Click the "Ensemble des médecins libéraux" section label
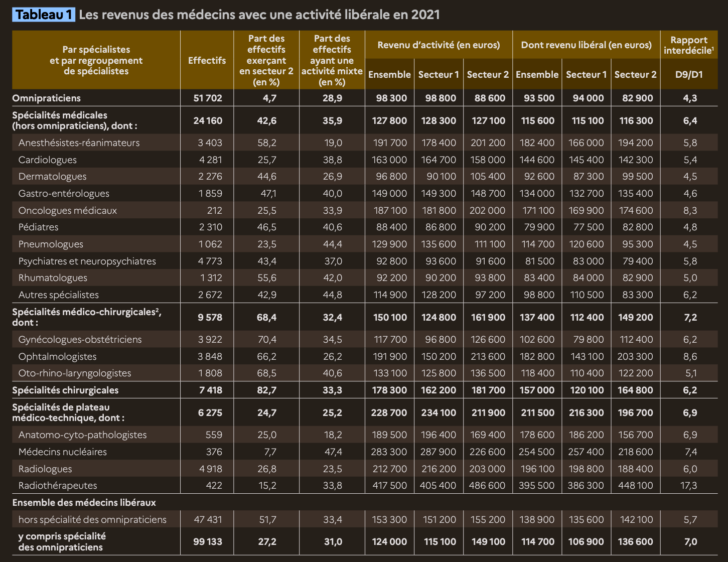The height and width of the screenshot is (562, 728). point(84,502)
